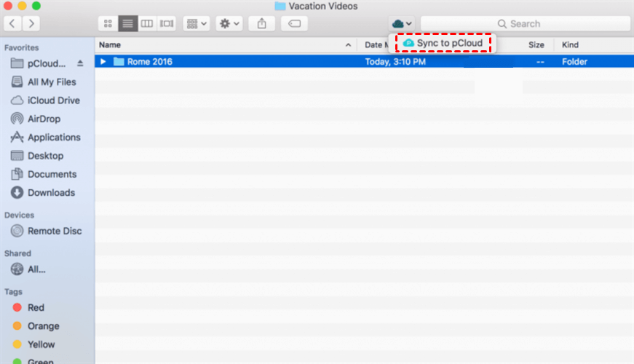Select the Rome 2016 folder icon
This screenshot has width=634, height=364.
pos(119,61)
